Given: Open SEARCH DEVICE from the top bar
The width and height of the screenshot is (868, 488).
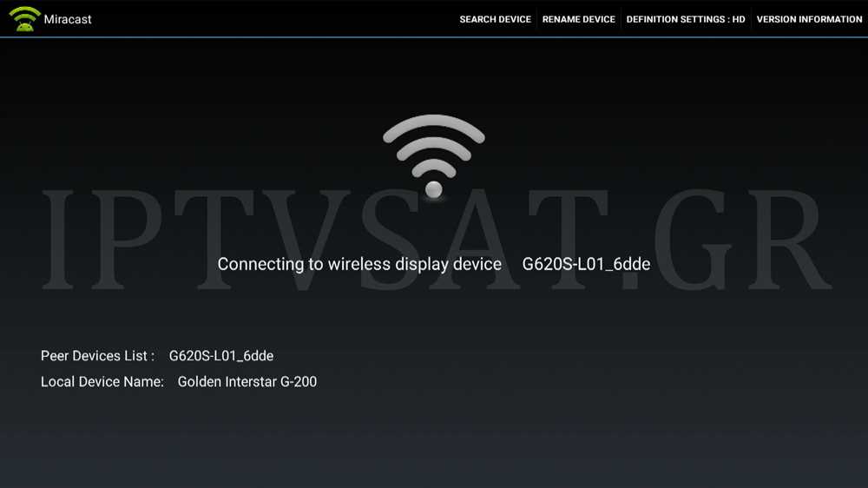Looking at the screenshot, I should (x=495, y=19).
